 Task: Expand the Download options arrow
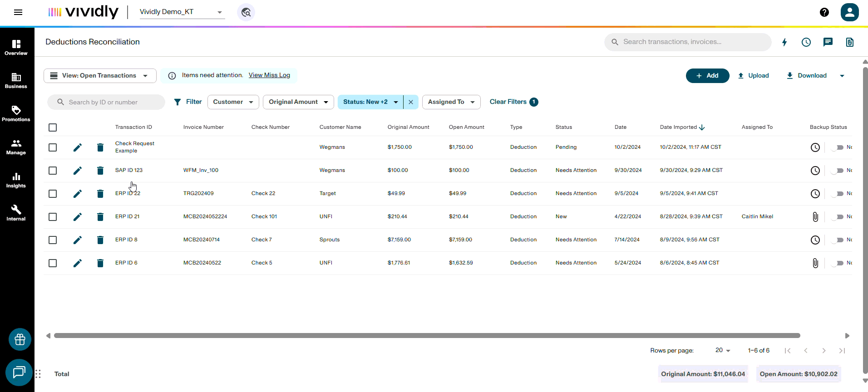842,76
